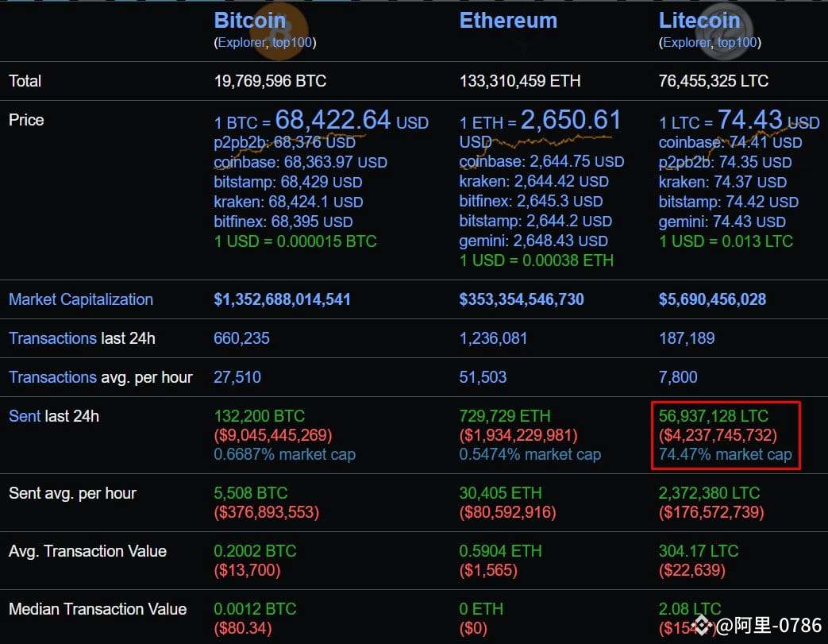Click the Binance diamond watermark icon

click(702, 627)
